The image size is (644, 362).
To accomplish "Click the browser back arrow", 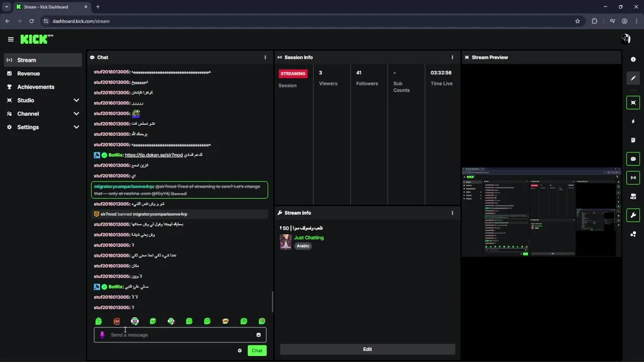I will click(8, 21).
